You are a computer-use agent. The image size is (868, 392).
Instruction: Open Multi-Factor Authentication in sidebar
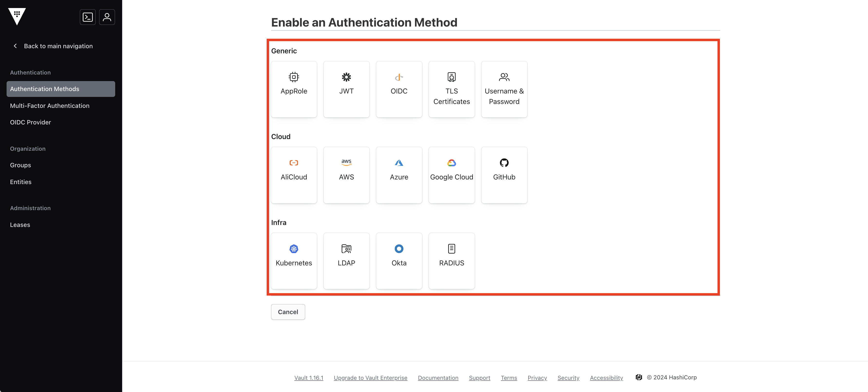coord(49,106)
